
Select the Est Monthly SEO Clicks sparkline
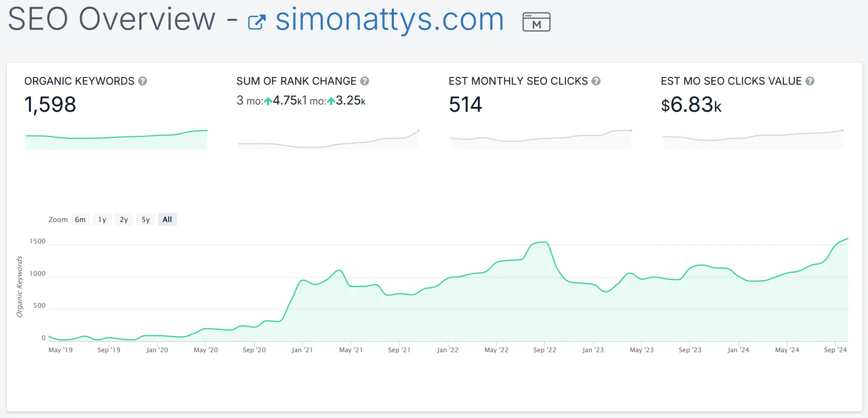coord(540,139)
